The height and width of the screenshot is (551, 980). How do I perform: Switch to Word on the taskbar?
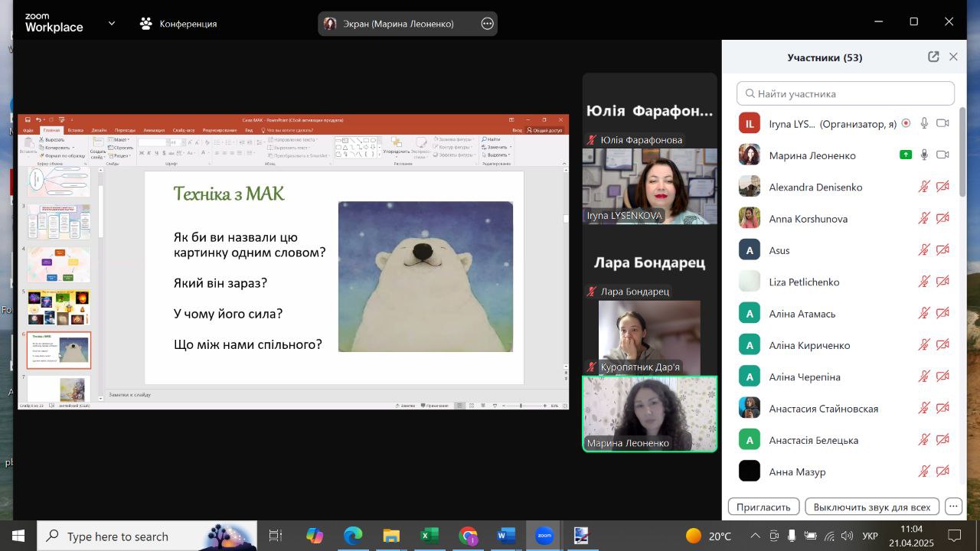506,536
